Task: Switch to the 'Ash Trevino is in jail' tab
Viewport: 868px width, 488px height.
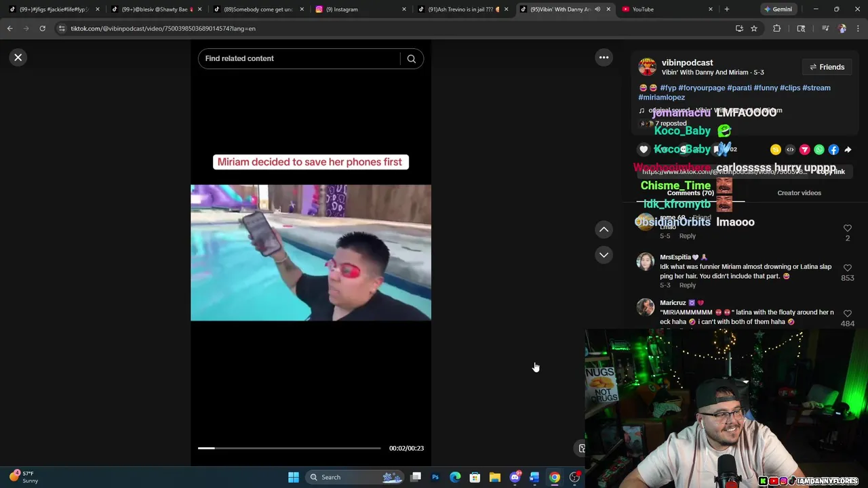Action: tap(462, 9)
